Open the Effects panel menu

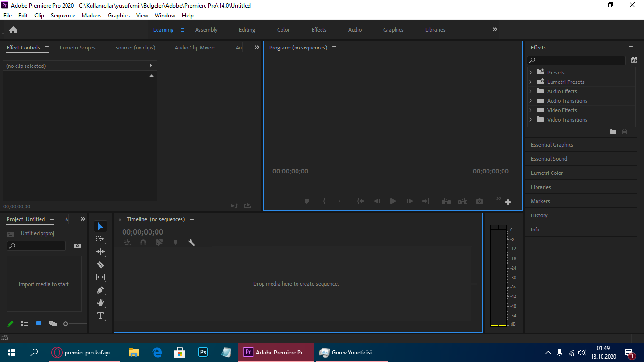click(631, 48)
